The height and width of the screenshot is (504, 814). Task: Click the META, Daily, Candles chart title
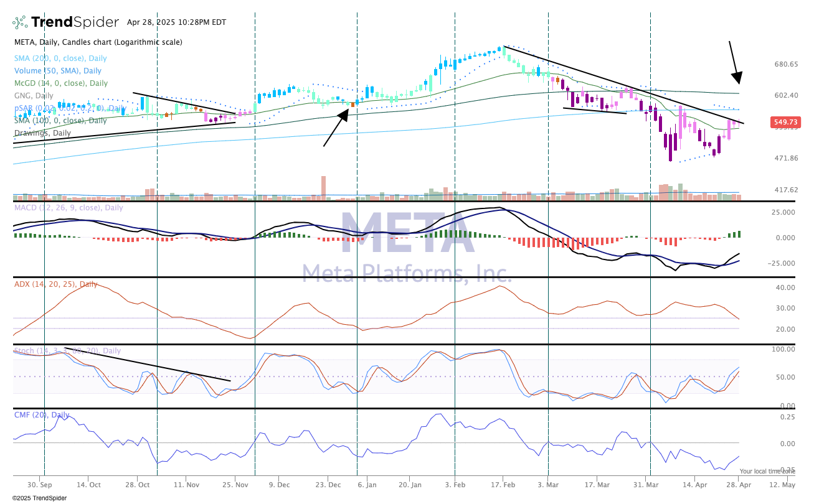point(98,42)
